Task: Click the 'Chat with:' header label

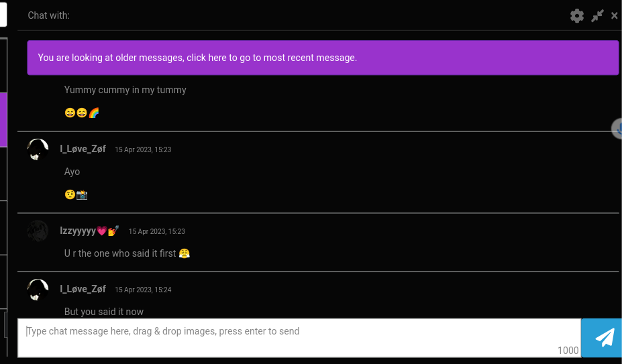Action: 49,15
